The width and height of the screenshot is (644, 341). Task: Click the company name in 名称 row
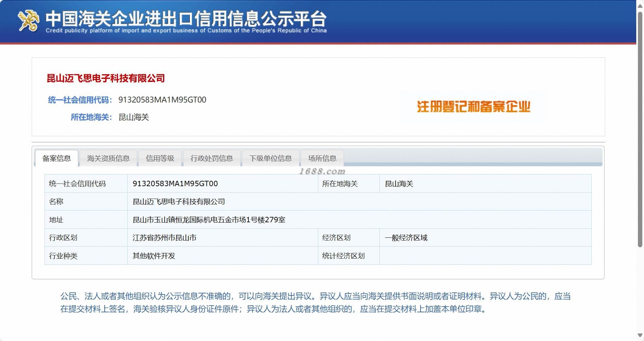179,202
